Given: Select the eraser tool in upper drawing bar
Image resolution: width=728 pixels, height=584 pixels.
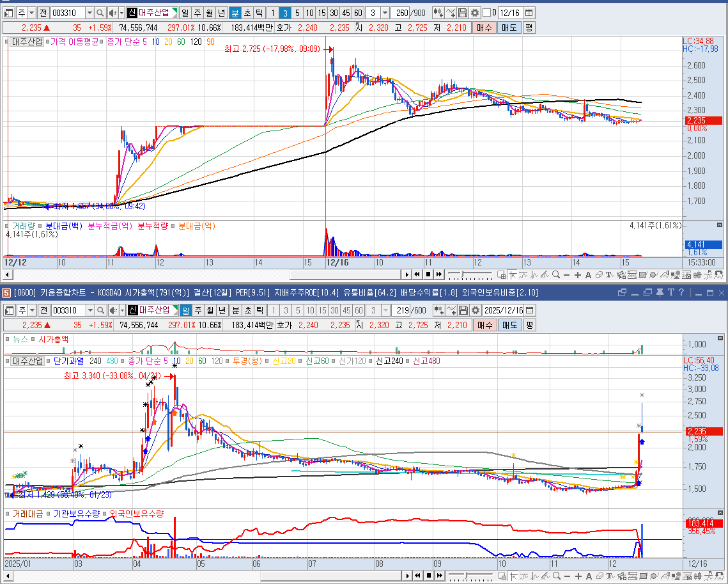Looking at the screenshot, I should coord(599,275).
